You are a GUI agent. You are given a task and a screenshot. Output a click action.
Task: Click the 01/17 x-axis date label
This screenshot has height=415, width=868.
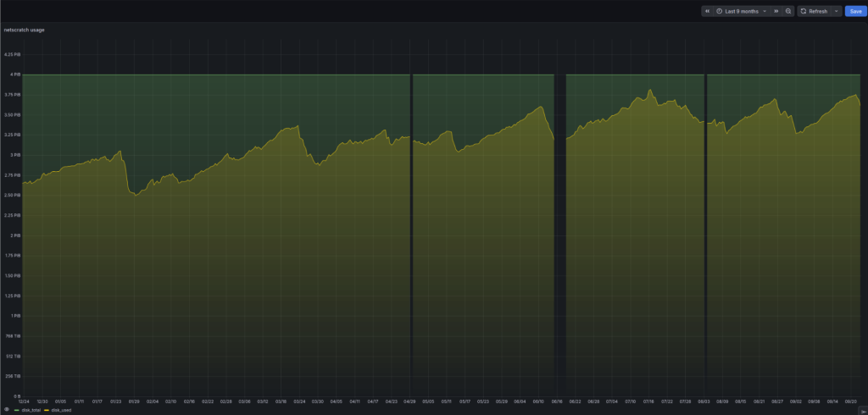coord(97,401)
